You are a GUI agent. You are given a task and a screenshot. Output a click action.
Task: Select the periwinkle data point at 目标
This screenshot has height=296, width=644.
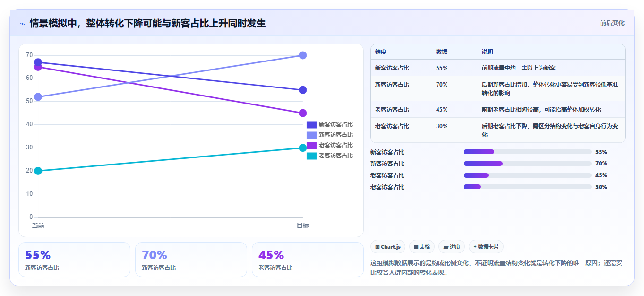click(x=303, y=55)
